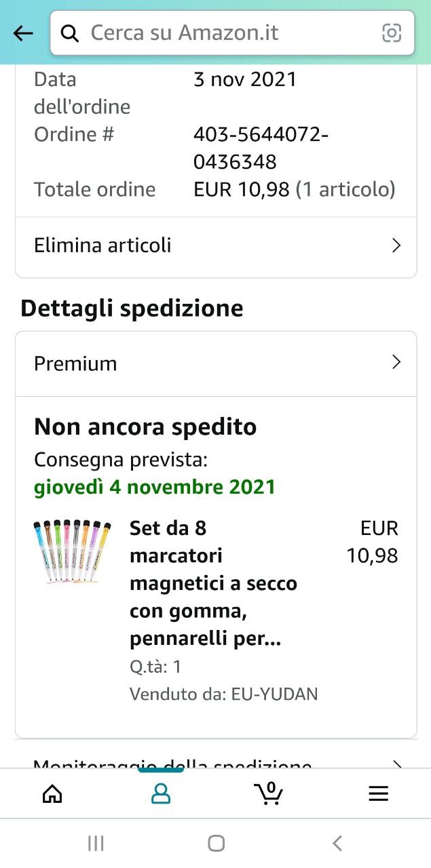The height and width of the screenshot is (868, 431).
Task: Expand Monitoraggio della spedizione chevron
Action: 397,765
